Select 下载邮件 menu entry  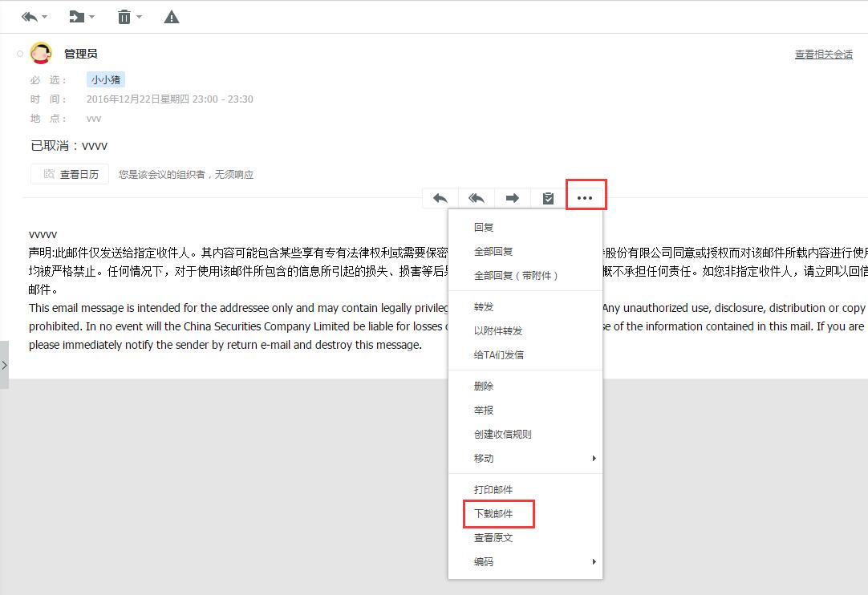(x=493, y=513)
